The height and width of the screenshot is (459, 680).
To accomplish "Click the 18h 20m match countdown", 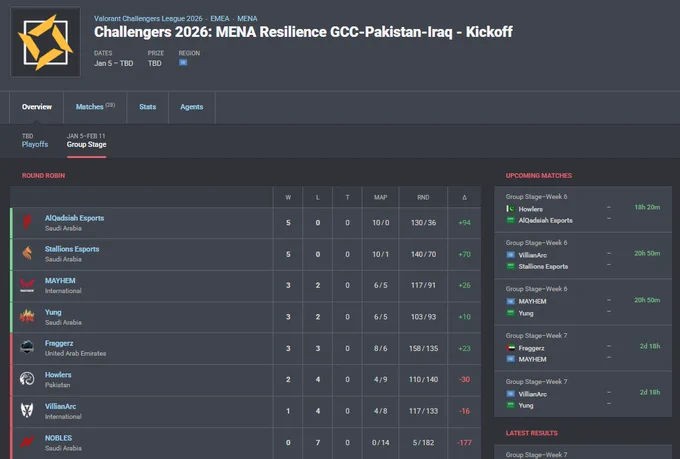I will pos(647,207).
